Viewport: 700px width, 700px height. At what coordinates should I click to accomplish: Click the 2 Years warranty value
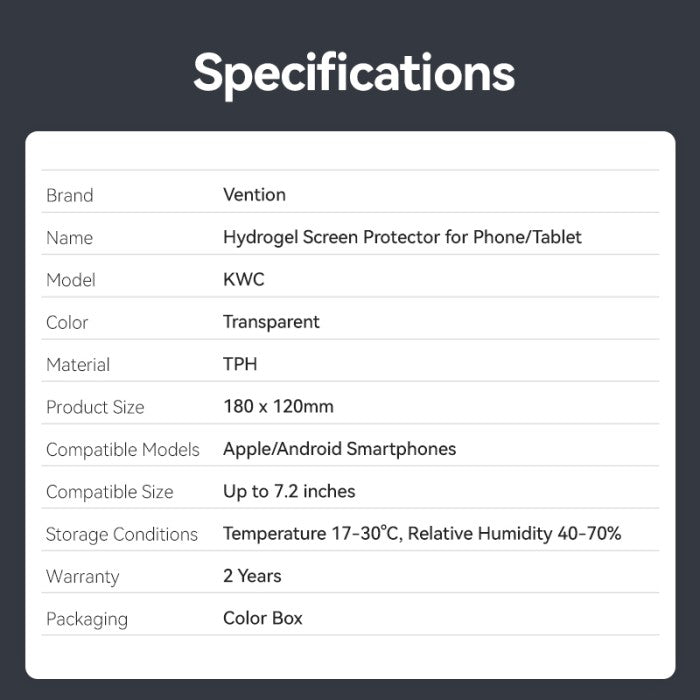point(252,576)
